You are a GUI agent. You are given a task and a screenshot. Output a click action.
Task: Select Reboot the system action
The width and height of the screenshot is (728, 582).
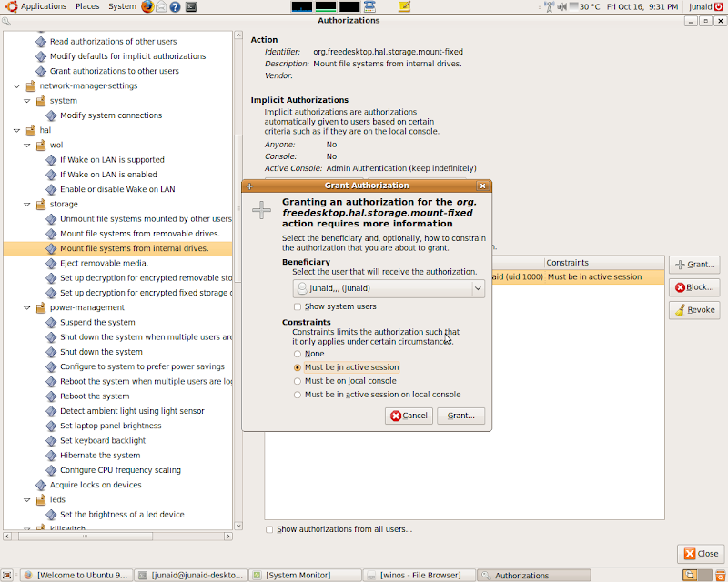(95, 396)
